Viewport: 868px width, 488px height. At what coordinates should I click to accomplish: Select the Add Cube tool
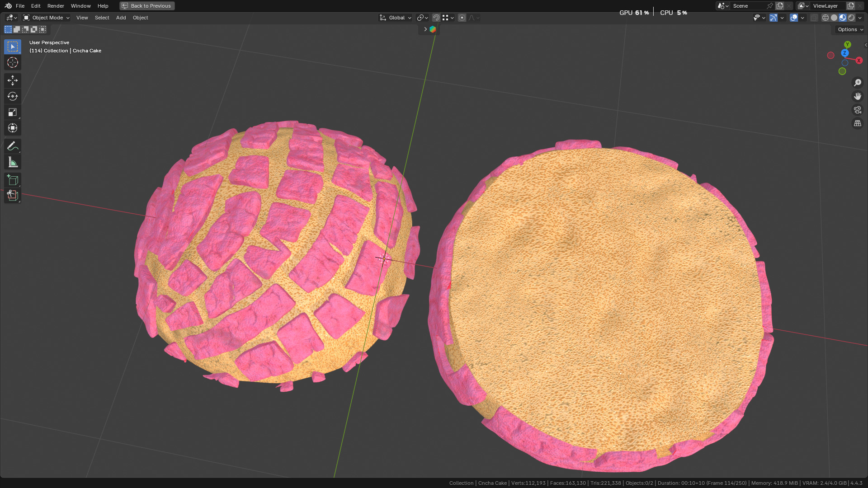(13, 180)
